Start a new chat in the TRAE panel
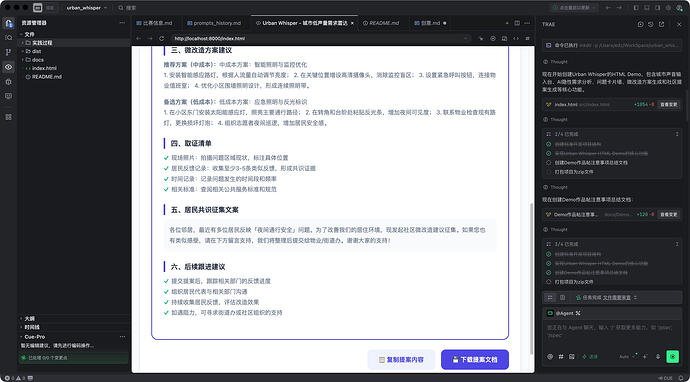This screenshot has height=382, width=690. click(641, 24)
